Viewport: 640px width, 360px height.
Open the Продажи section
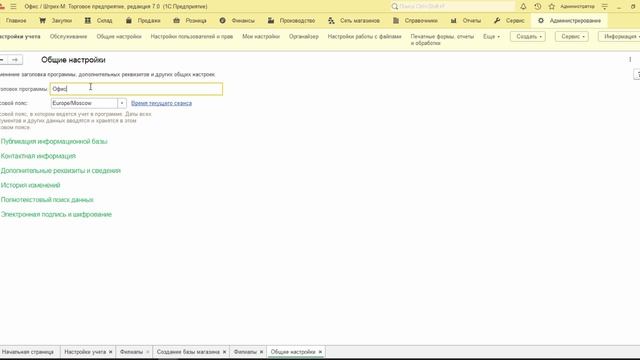point(143,20)
